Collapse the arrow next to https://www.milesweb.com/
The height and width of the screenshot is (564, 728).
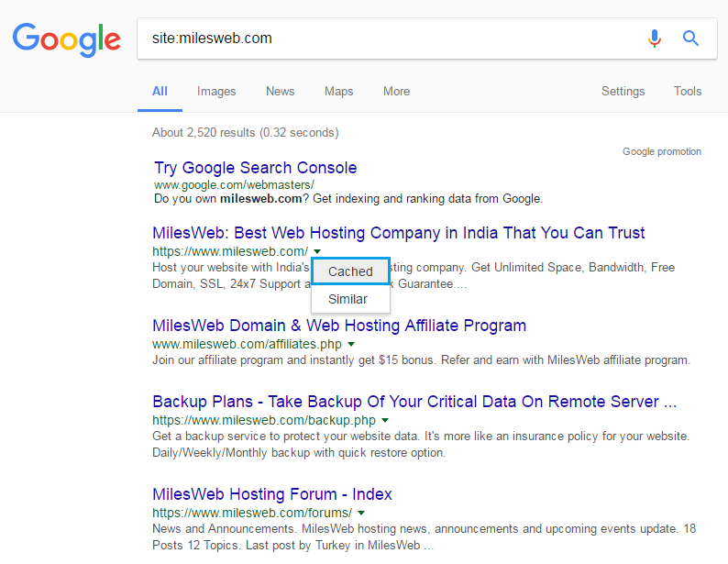tap(316, 251)
